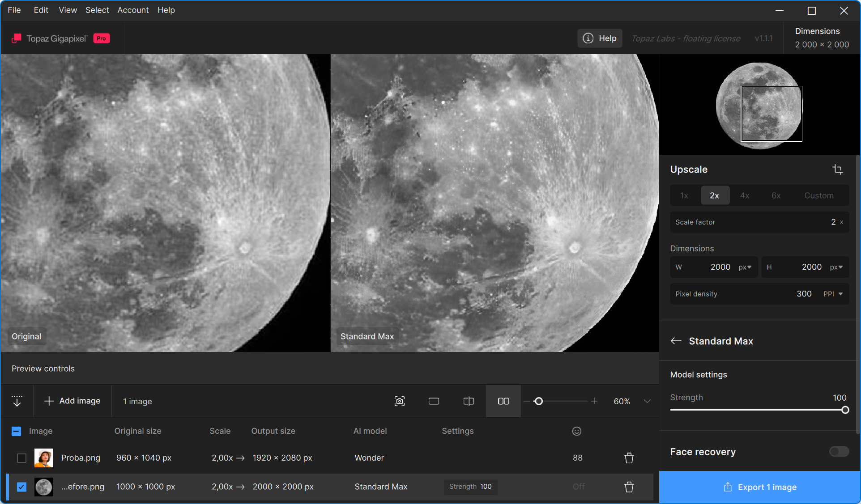Open the Account menu

click(x=133, y=10)
